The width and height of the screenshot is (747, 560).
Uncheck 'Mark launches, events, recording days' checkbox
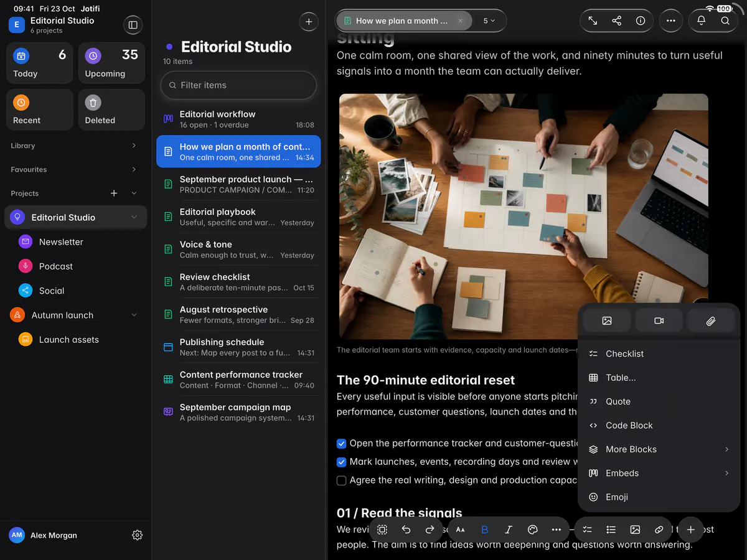(341, 462)
